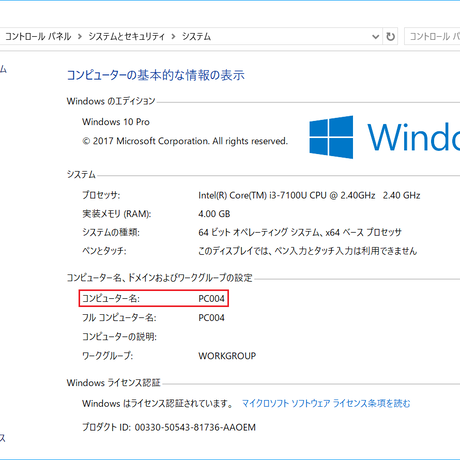Screen dimensions: 460x460
Task: Click the システム breadcrumb in address bar
Action: pos(196,36)
